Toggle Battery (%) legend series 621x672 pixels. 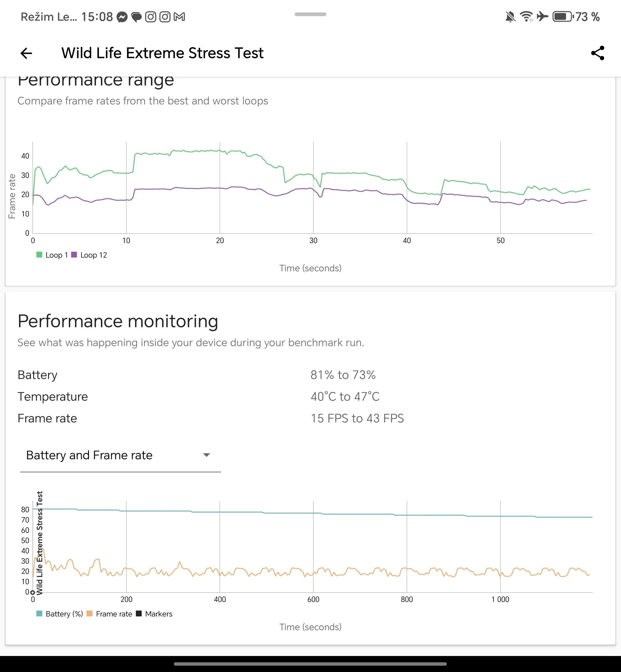(x=60, y=614)
